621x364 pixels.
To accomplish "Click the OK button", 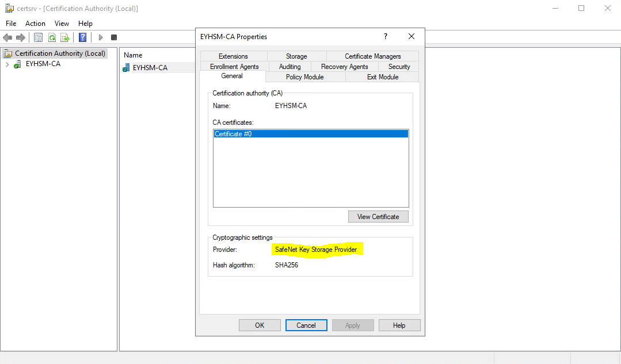I will (x=260, y=325).
